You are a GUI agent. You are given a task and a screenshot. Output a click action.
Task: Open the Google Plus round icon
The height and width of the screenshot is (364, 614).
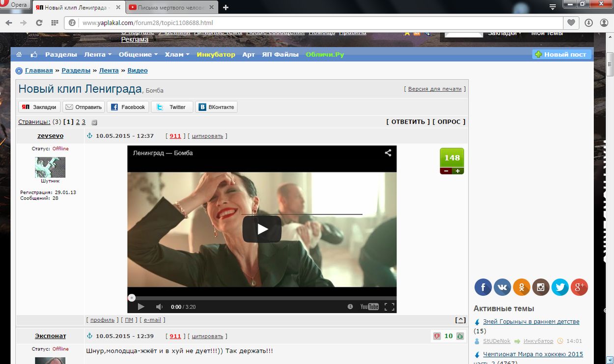pos(580,287)
